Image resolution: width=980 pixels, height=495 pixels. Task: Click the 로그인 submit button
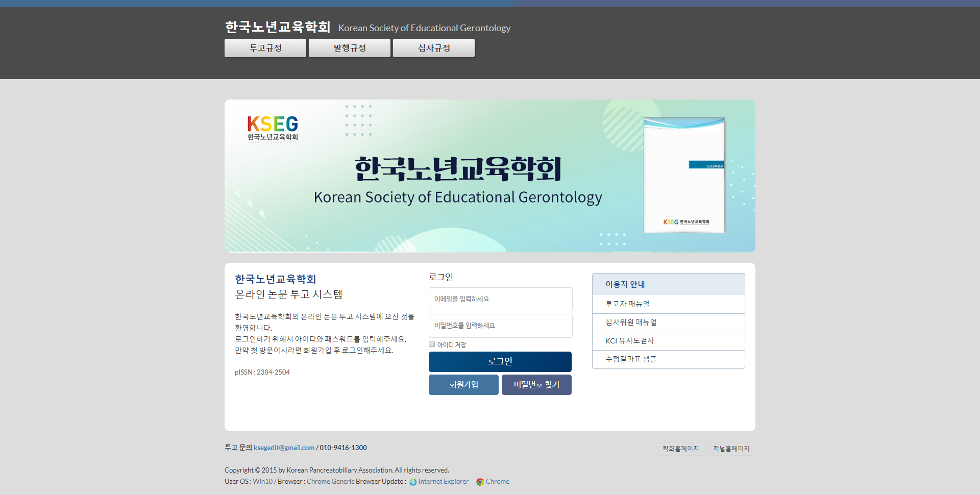point(500,361)
